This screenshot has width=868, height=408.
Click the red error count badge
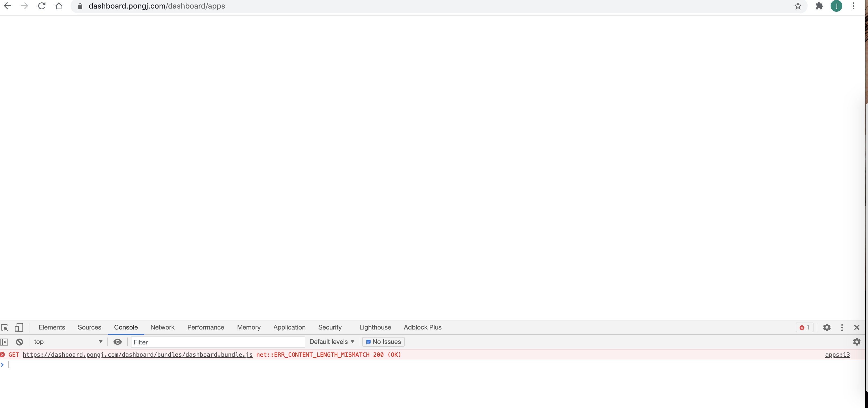(804, 327)
